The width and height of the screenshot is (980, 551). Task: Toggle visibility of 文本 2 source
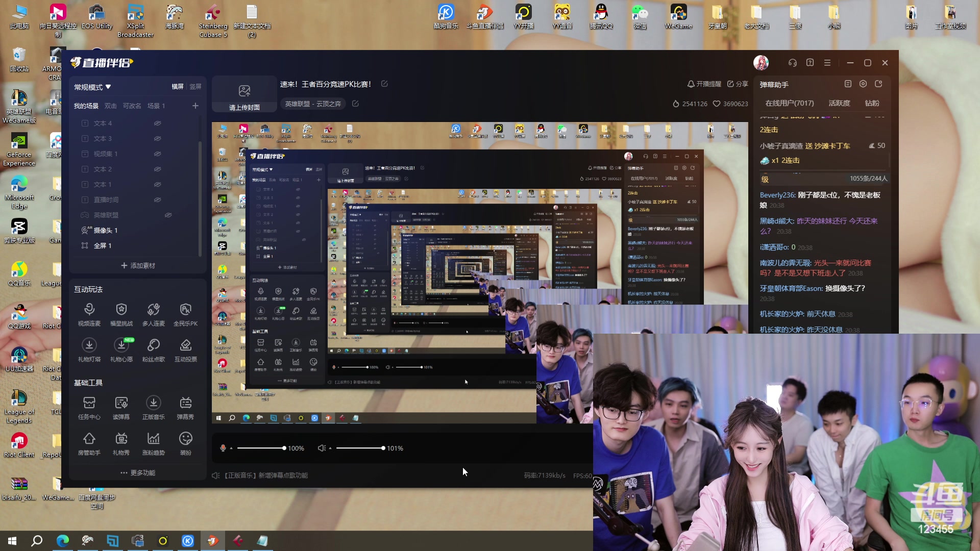click(158, 169)
